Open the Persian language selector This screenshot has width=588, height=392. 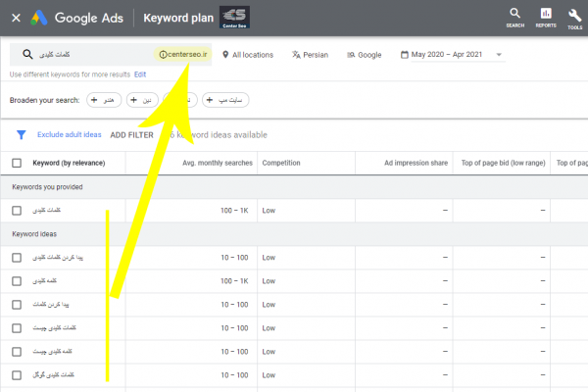click(x=311, y=55)
